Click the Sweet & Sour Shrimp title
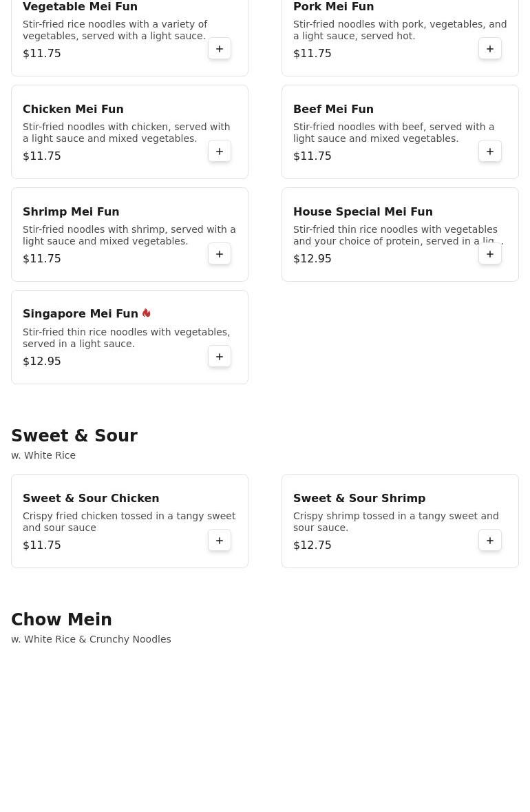This screenshot has height=812, width=530. click(359, 498)
